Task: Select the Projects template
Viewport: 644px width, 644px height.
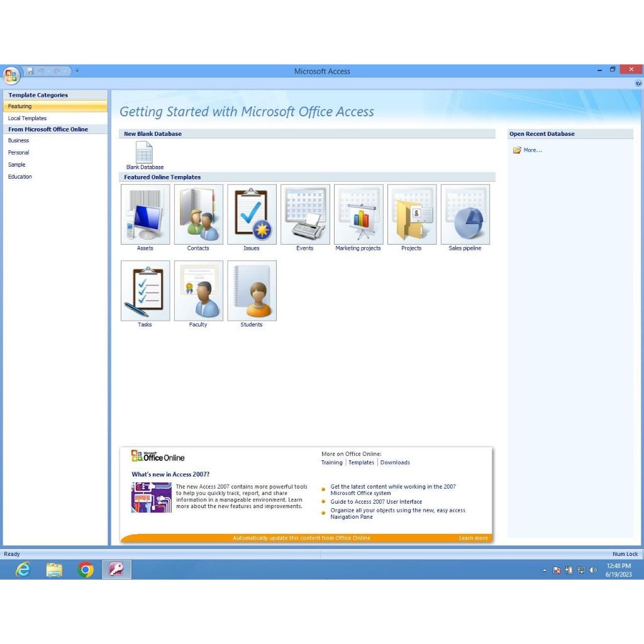Action: pos(411,218)
